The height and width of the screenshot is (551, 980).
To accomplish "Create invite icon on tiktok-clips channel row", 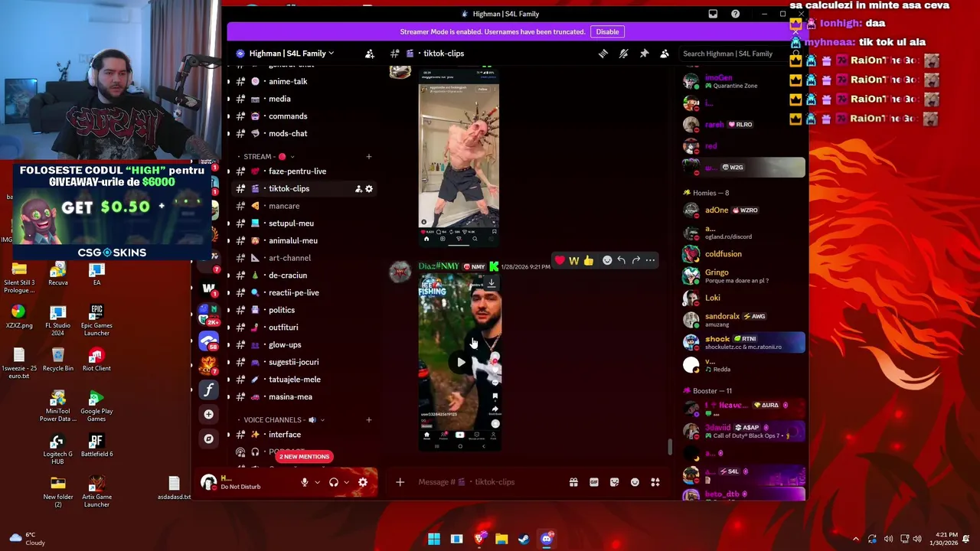I will pos(358,189).
